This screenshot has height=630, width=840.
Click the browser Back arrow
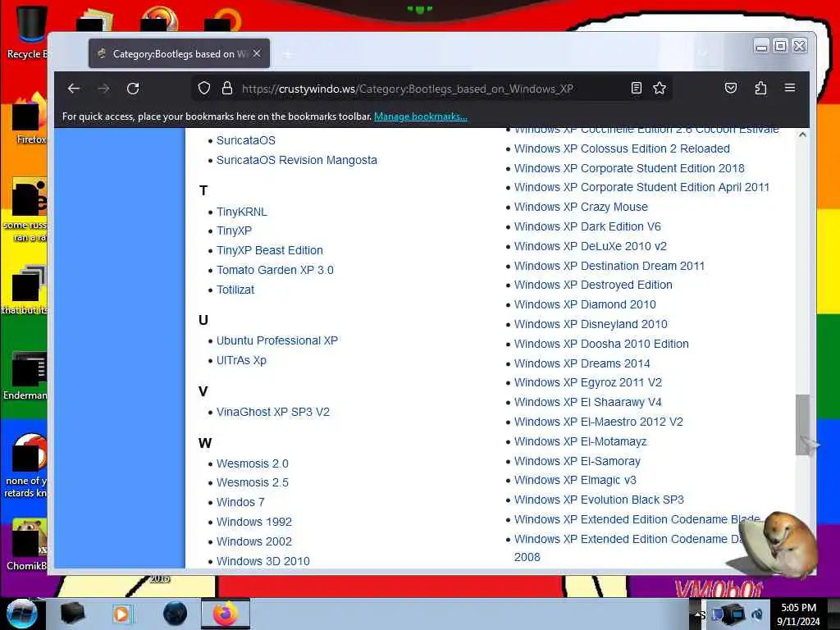pos(74,89)
